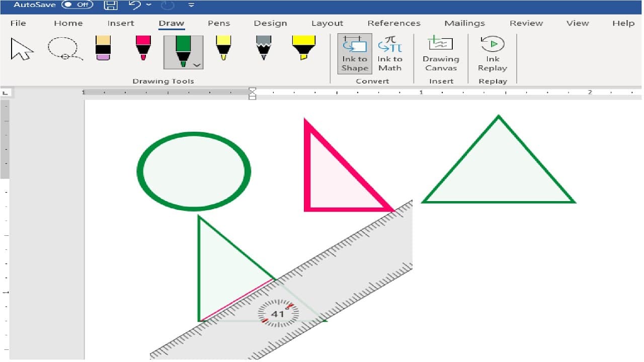The width and height of the screenshot is (644, 362).
Task: Select the arrow cursor select tool
Action: pos(22,49)
